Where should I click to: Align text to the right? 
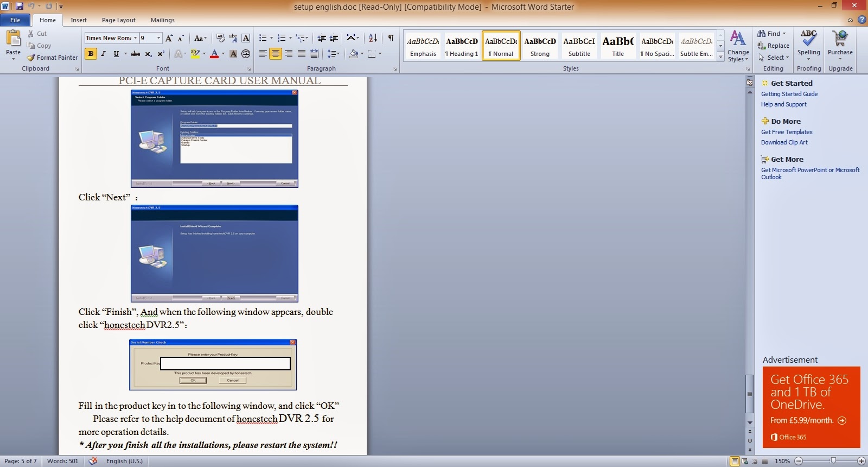point(289,54)
